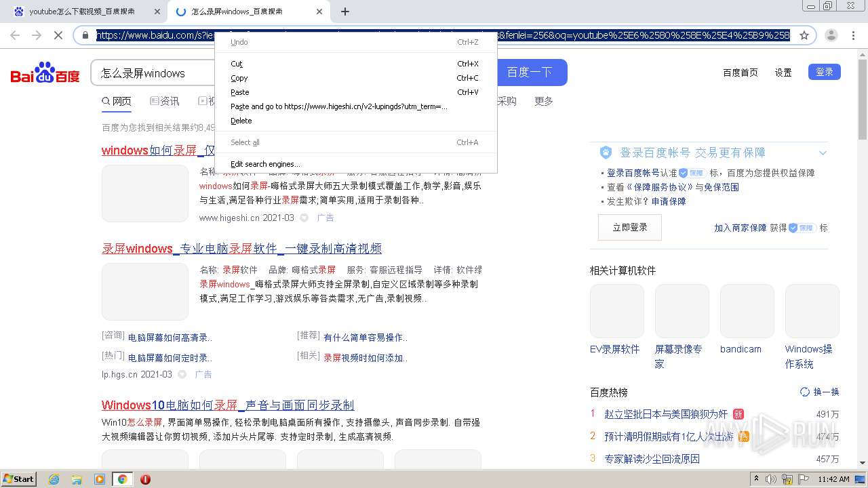The height and width of the screenshot is (488, 868).
Task: Open the Chrome profile avatar icon
Action: point(831,35)
